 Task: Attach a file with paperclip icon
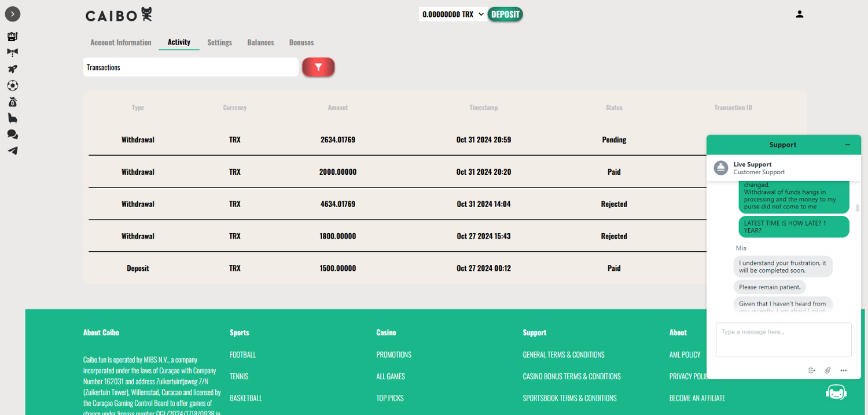827,370
